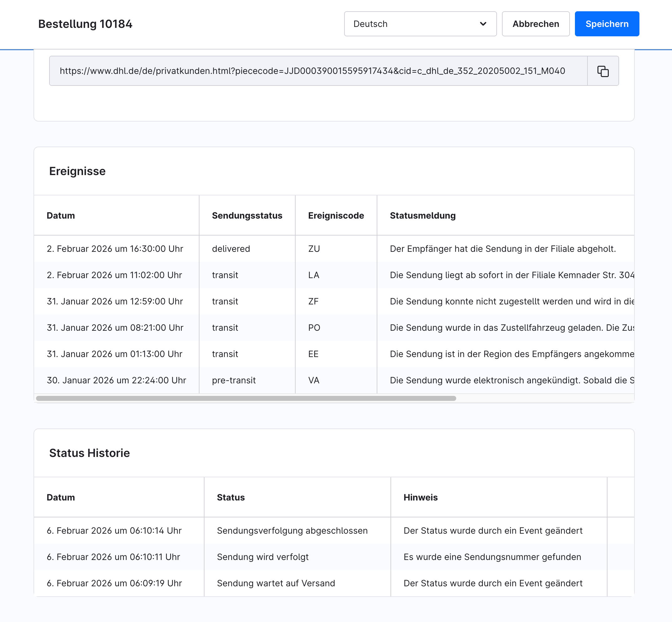
Task: Click the event code PO
Action: (x=314, y=328)
